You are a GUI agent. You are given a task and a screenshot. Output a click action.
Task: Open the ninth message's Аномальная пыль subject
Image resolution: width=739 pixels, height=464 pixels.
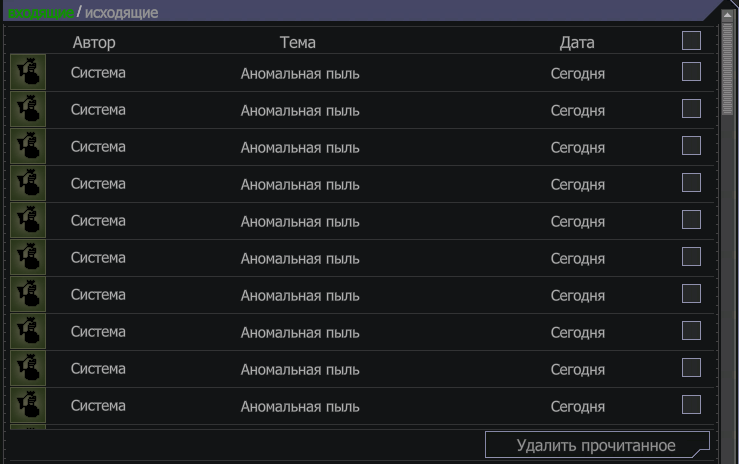[300, 370]
